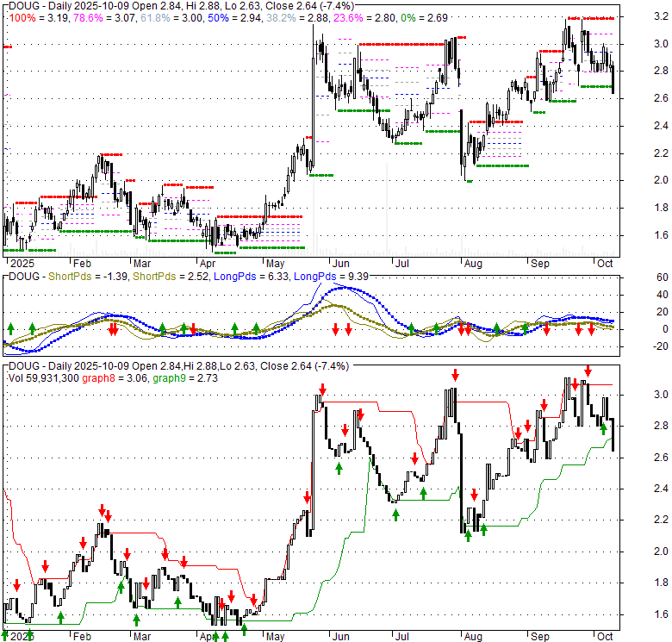Click the 2.6 price label on top chart axis
This screenshot has height=642, width=672.
pos(661,98)
